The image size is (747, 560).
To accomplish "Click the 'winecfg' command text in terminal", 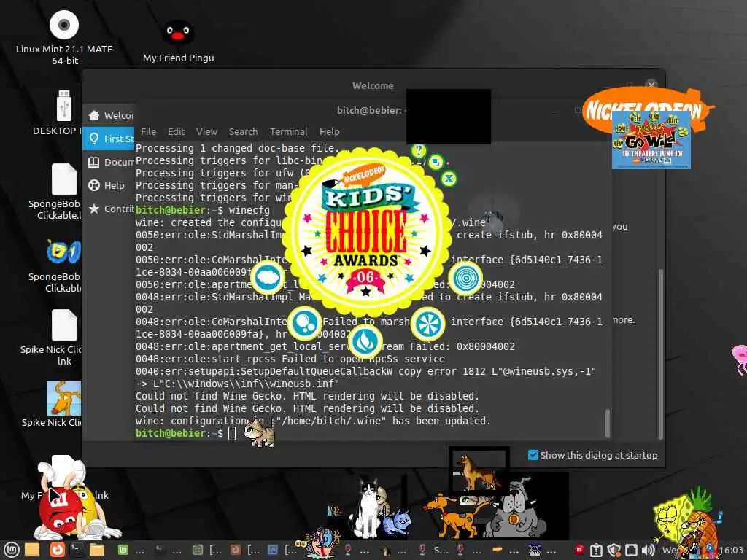I will (x=249, y=210).
